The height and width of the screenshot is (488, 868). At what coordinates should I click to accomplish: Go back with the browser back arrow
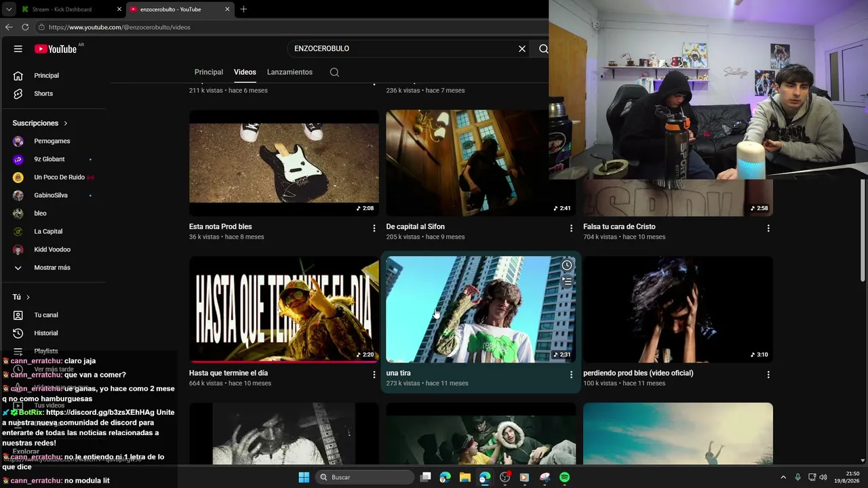9,27
